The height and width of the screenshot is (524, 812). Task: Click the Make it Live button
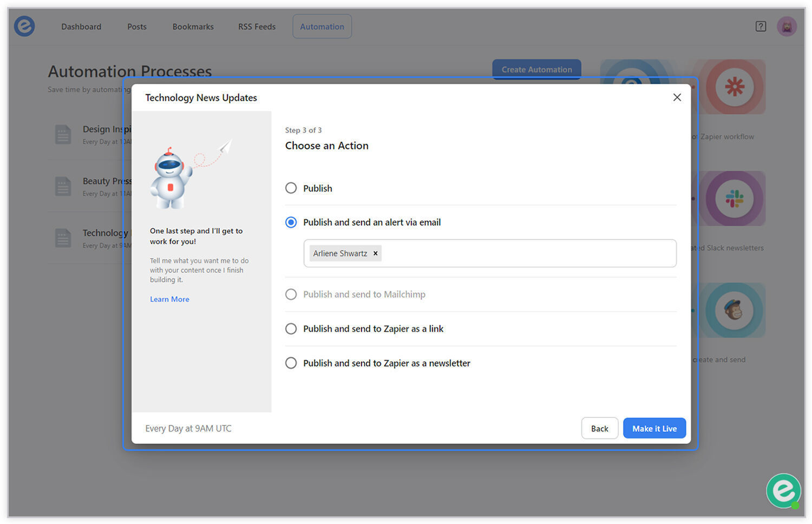[654, 428]
